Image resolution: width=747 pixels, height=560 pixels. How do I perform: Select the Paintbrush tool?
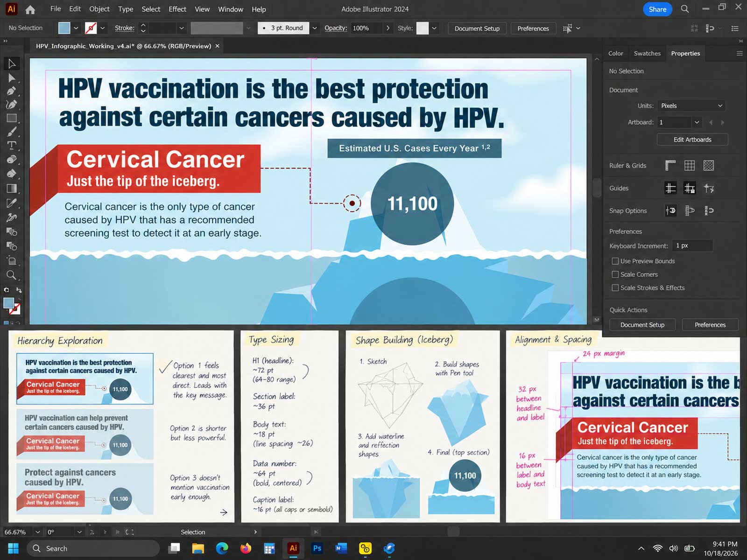12,132
